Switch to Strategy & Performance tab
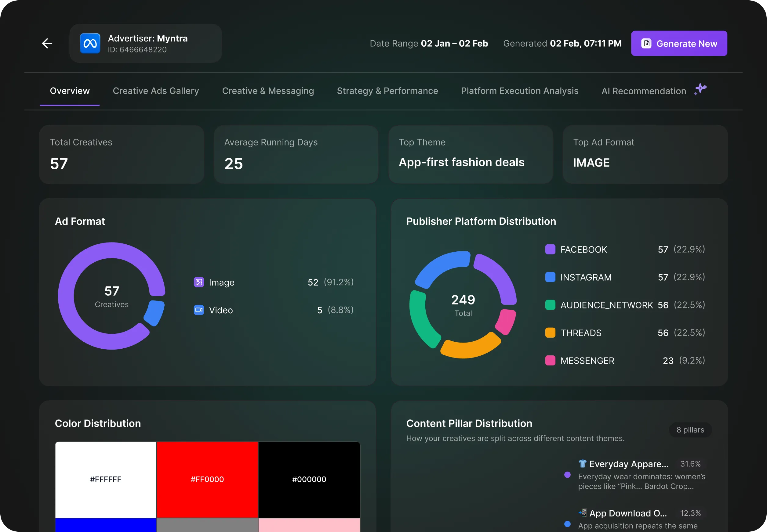This screenshot has height=532, width=767. tap(387, 91)
